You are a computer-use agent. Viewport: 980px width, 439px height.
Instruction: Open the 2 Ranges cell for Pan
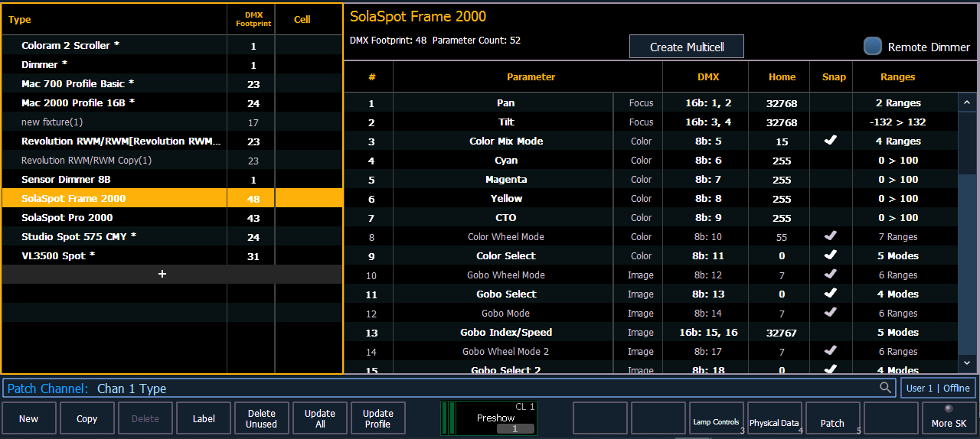point(903,102)
